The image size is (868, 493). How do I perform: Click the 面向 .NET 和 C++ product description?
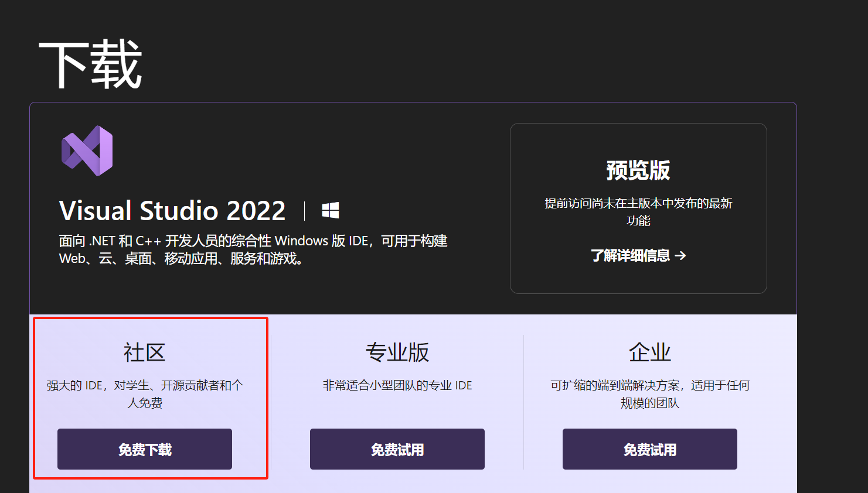[253, 249]
